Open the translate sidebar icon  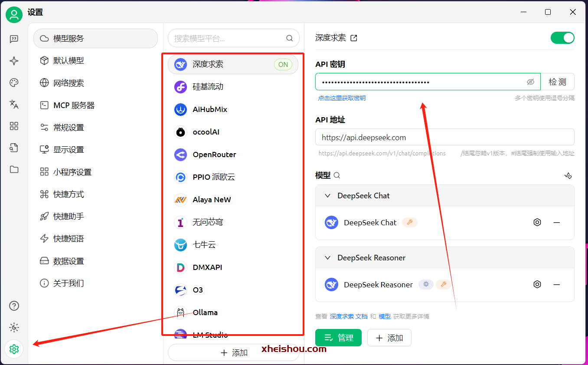pos(14,104)
